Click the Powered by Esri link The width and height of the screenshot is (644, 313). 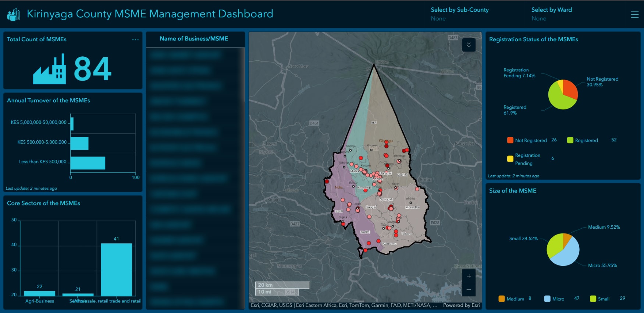pos(461,305)
